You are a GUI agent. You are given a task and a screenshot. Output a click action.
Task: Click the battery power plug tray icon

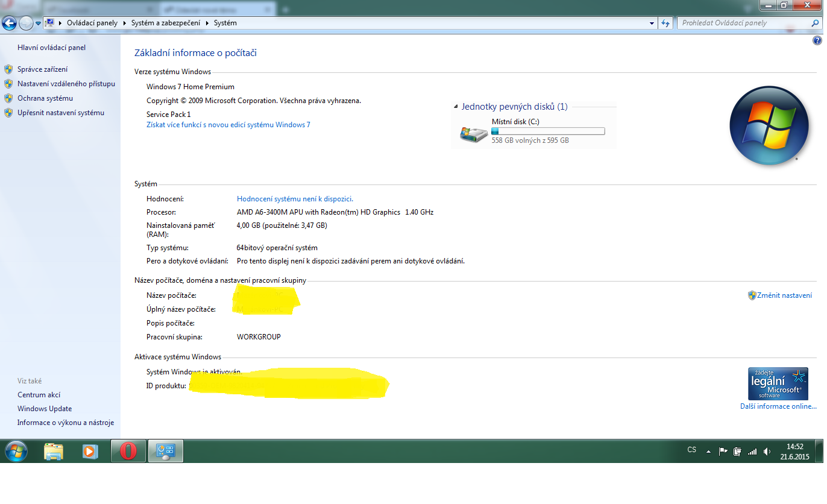pyautogui.click(x=737, y=451)
